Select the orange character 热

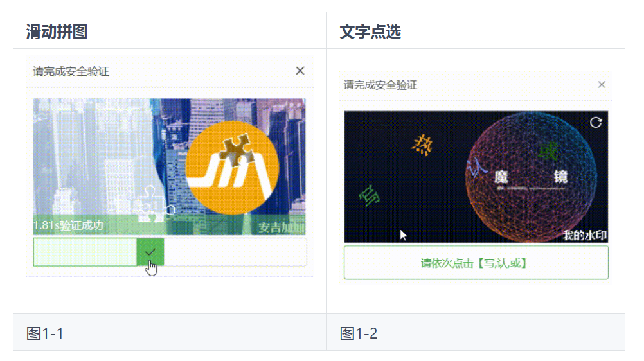[x=422, y=145]
